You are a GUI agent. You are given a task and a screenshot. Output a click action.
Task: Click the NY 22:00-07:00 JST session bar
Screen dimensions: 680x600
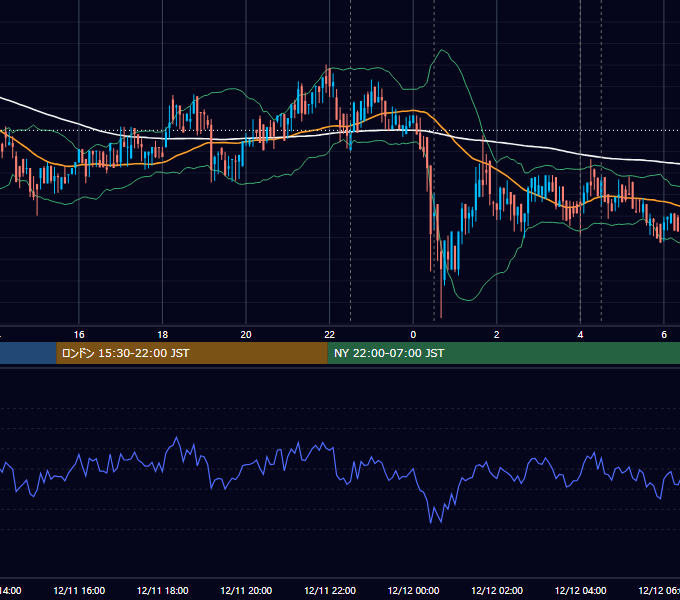coord(503,353)
